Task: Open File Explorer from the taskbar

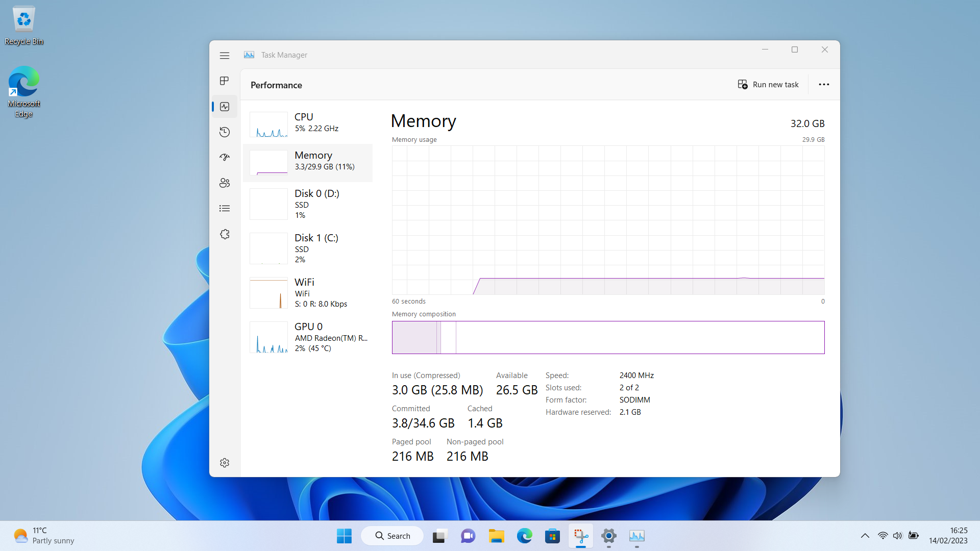Action: coord(496,536)
